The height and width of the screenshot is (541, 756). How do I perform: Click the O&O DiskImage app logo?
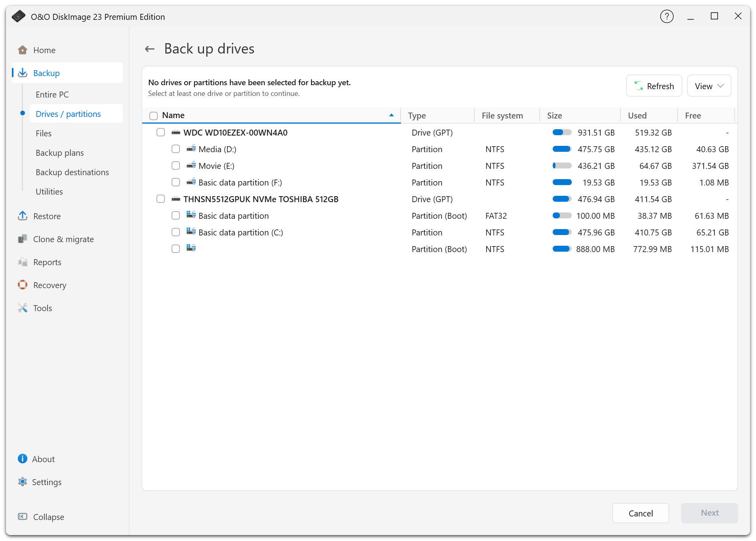point(19,17)
